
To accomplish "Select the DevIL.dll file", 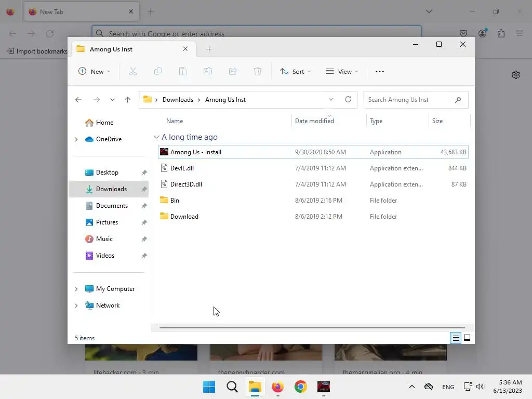I will pyautogui.click(x=313, y=168).
